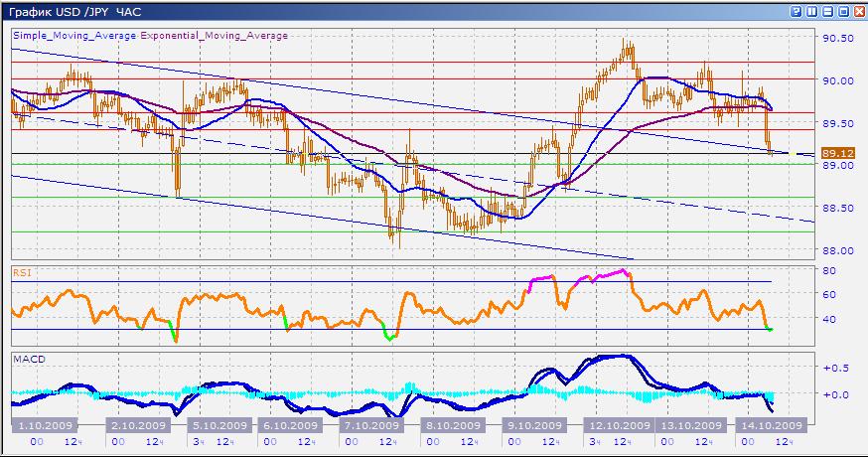Select the 7.10.2009 date marker
Screen dimensions: 868x457
[370, 425]
